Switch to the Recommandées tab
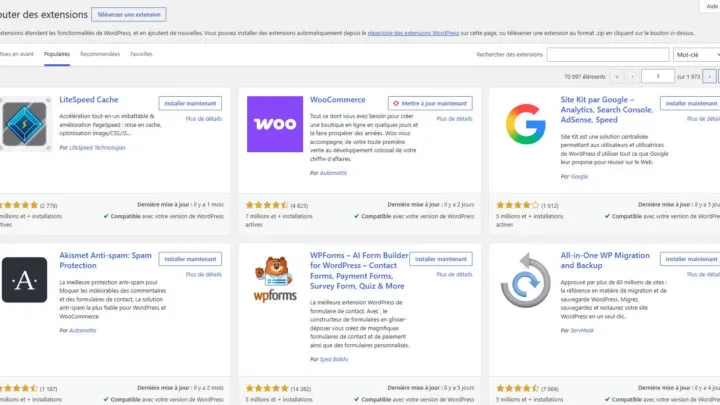The height and width of the screenshot is (405, 720). coord(100,54)
